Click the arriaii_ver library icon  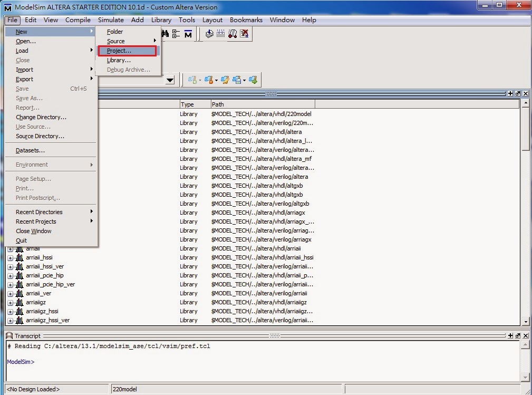[x=20, y=294]
